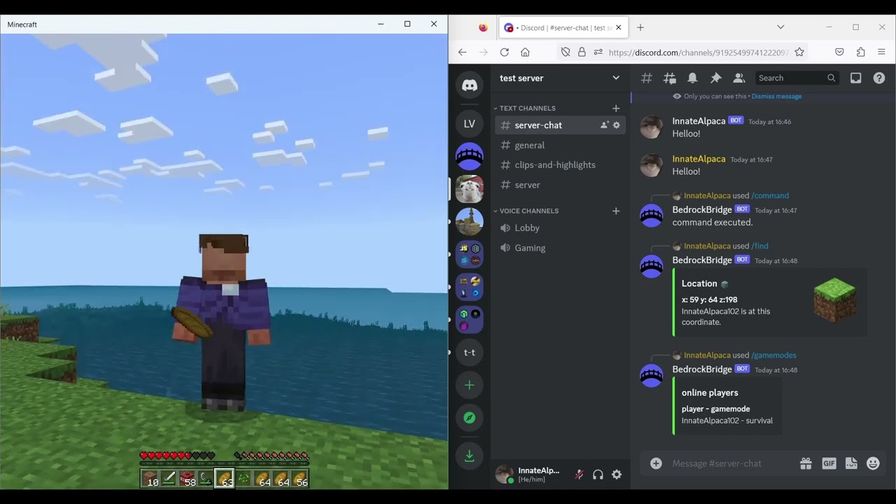The image size is (896, 504).
Task: Focus the Message #server-chat input
Action: point(731,463)
